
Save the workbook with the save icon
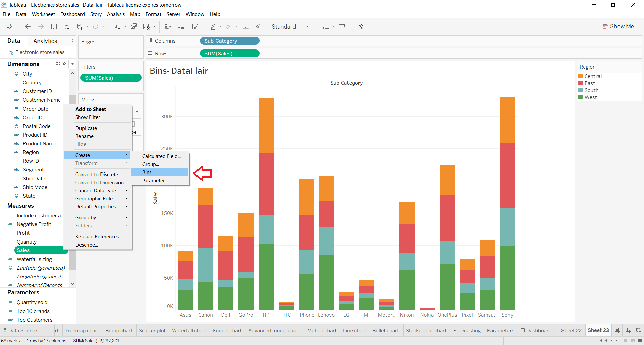(54, 26)
